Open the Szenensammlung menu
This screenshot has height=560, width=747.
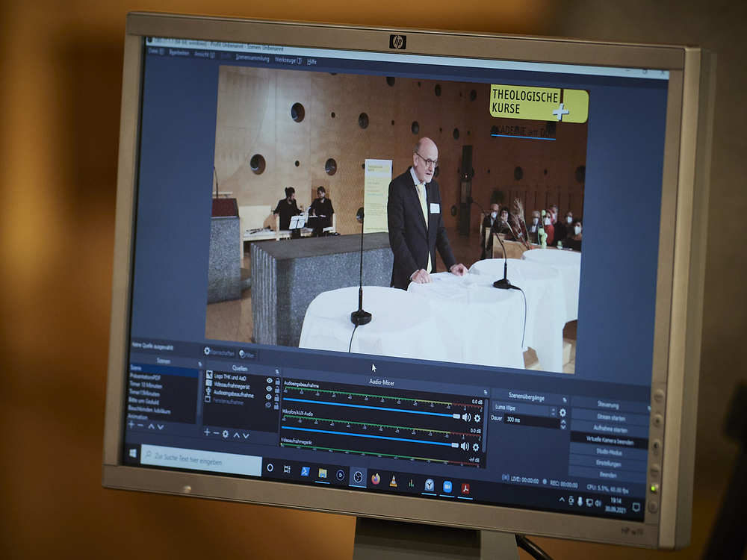coord(252,58)
